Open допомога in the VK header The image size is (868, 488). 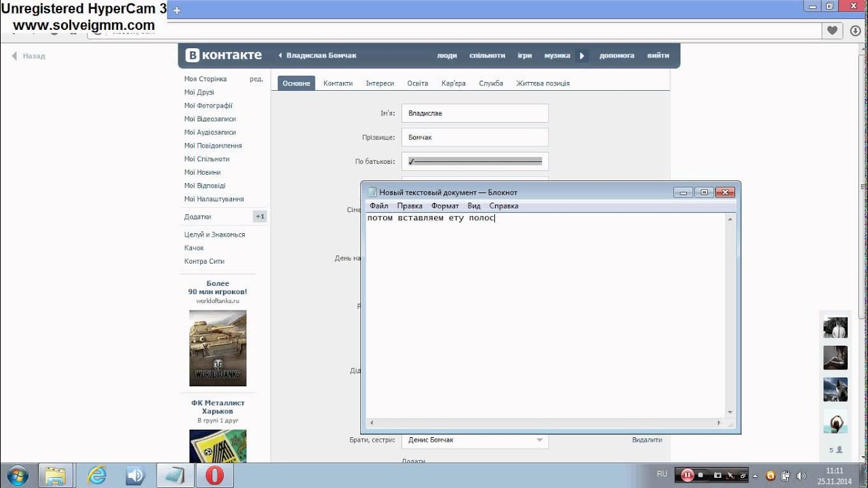[x=617, y=56]
